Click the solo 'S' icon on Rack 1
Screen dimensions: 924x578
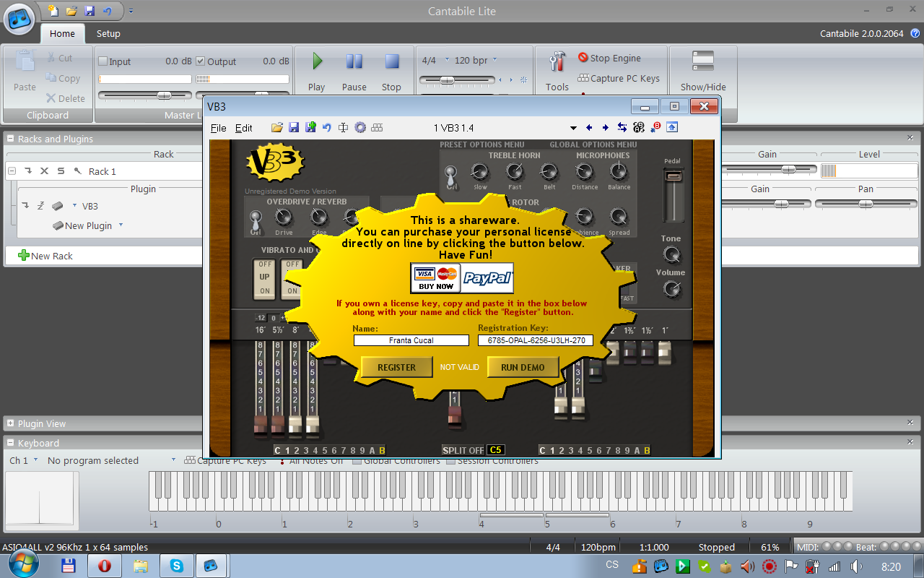[x=61, y=171]
